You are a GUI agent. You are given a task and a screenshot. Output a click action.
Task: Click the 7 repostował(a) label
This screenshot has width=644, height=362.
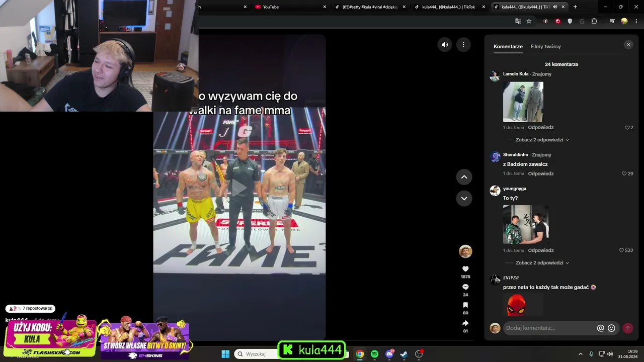point(37,309)
